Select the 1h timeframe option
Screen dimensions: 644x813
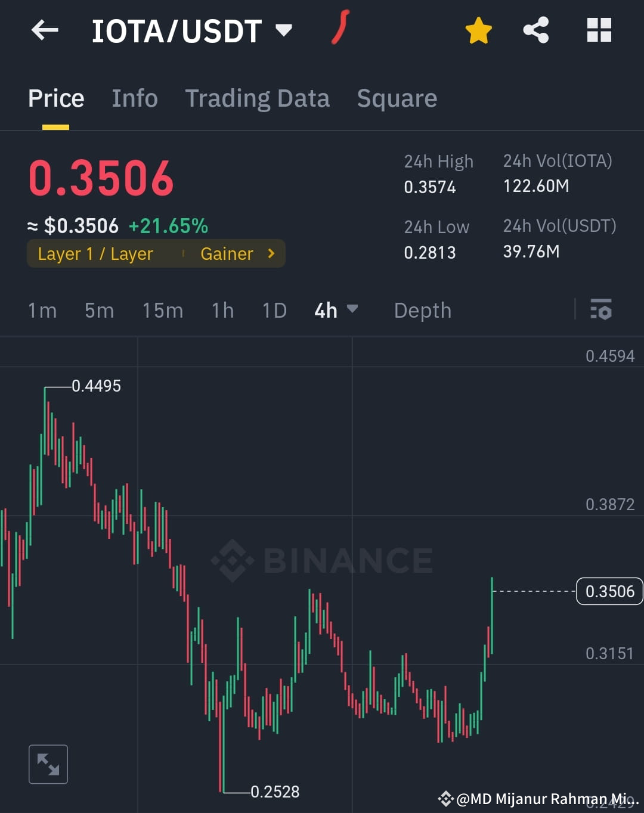click(222, 310)
